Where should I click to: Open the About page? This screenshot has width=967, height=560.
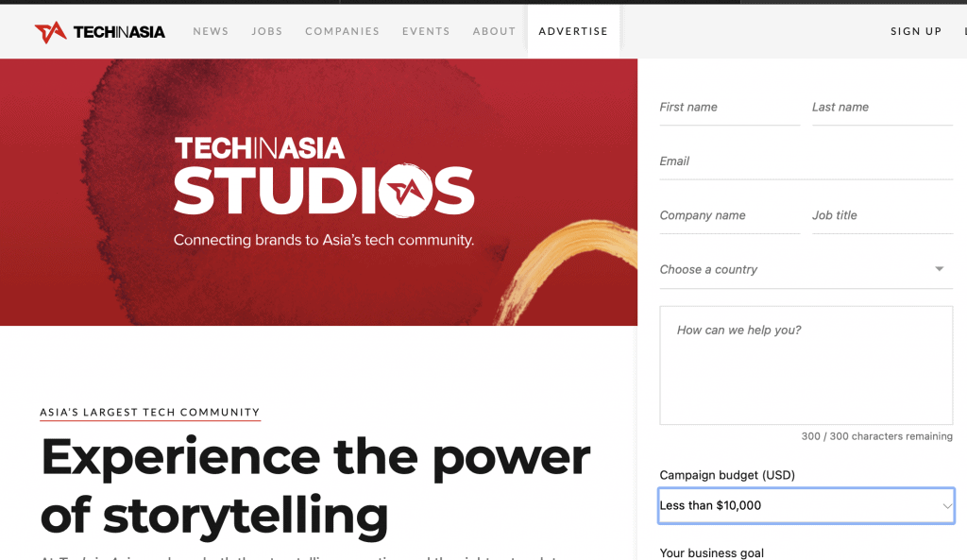click(x=494, y=31)
